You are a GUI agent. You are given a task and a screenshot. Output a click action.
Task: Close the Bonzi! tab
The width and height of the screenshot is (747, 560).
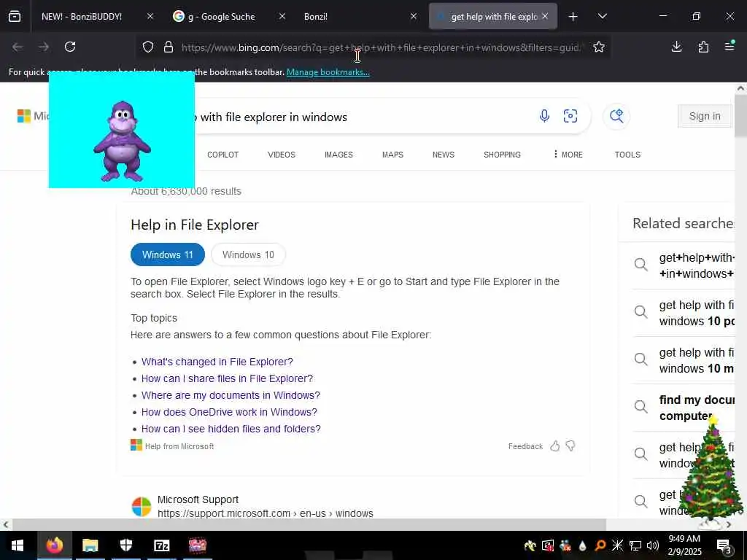click(414, 16)
